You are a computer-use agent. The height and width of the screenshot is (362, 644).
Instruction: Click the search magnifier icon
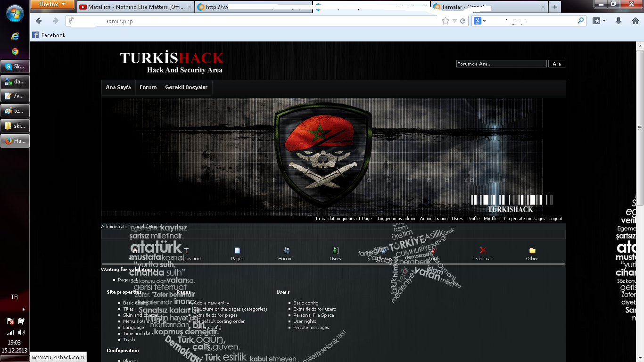point(580,21)
